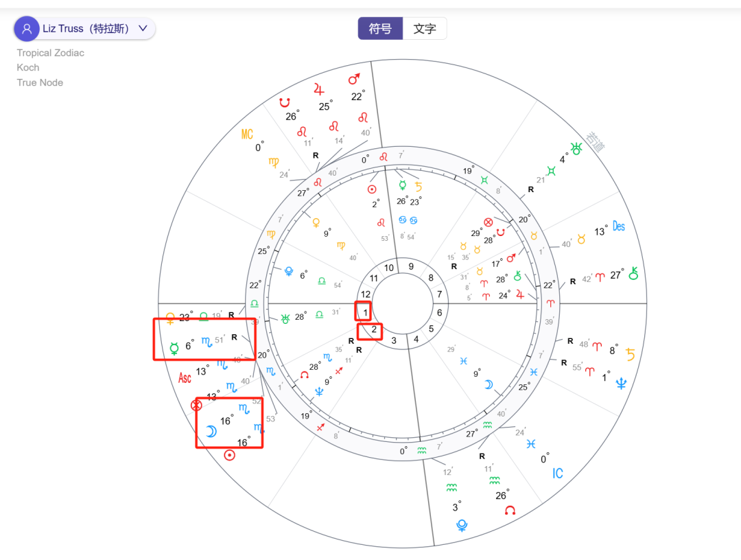Select inner-wheel Neptune symbol at 9° Sagittarius
This screenshot has height=560, width=741.
click(x=319, y=392)
